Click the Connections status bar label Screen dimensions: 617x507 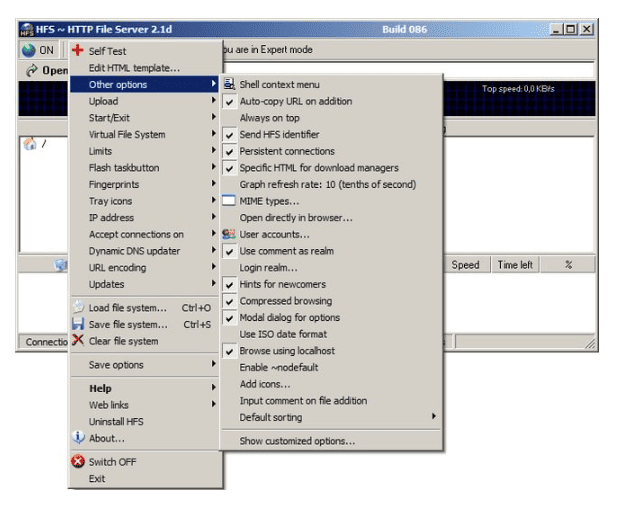coord(46,342)
